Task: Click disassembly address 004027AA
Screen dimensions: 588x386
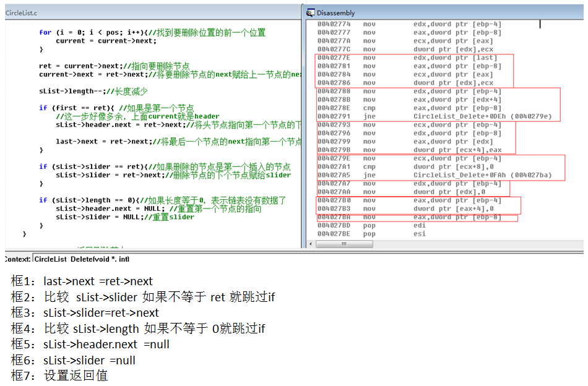Action: (x=334, y=192)
